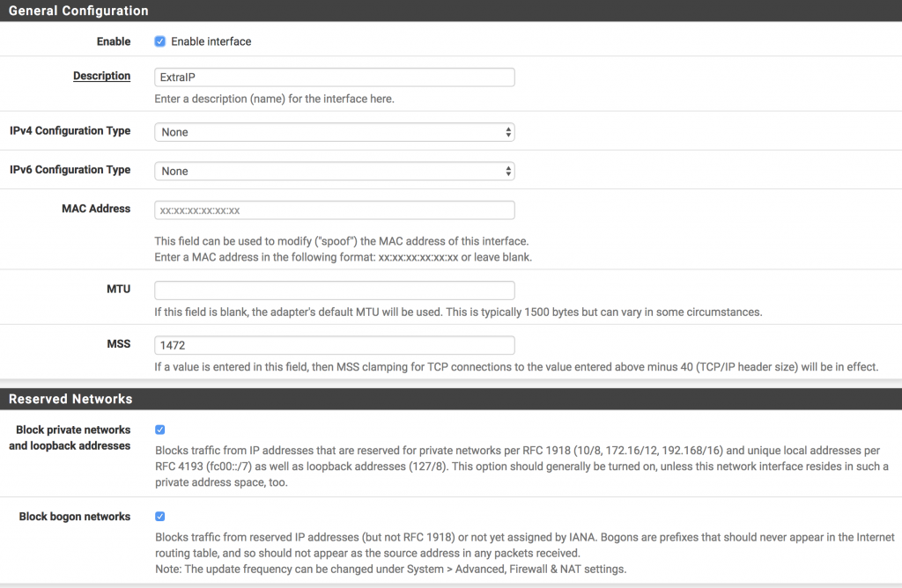Click the IPv6 Configuration Type label
The height and width of the screenshot is (588, 902).
click(x=70, y=170)
